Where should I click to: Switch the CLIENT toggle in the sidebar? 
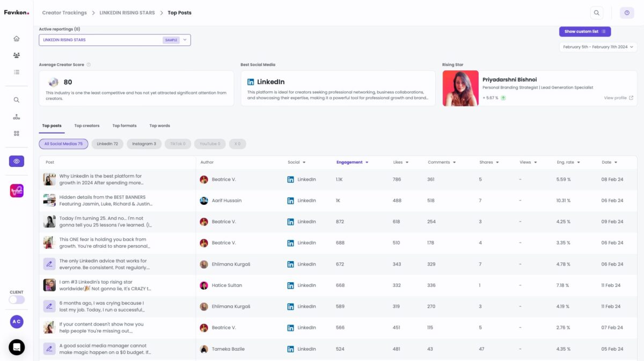tap(16, 299)
